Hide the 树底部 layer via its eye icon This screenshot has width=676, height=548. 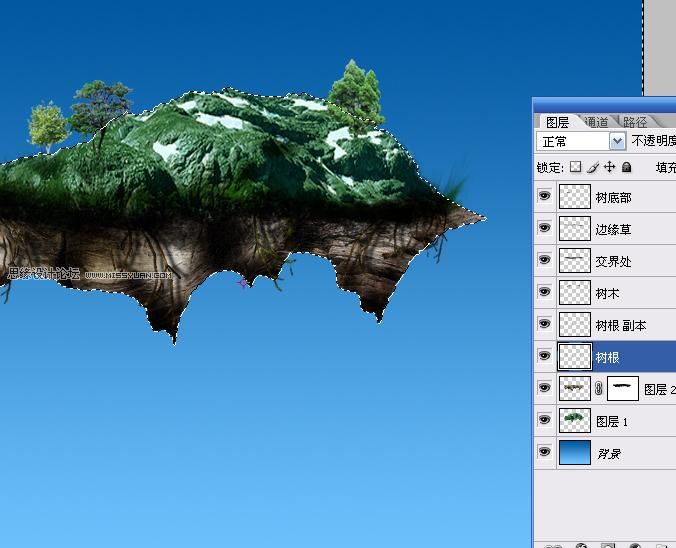point(545,196)
